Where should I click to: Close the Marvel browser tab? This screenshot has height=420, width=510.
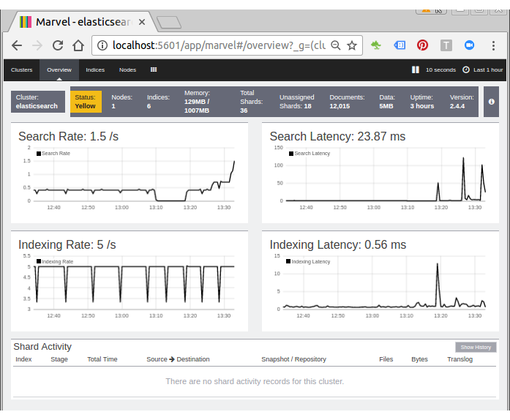(x=142, y=22)
